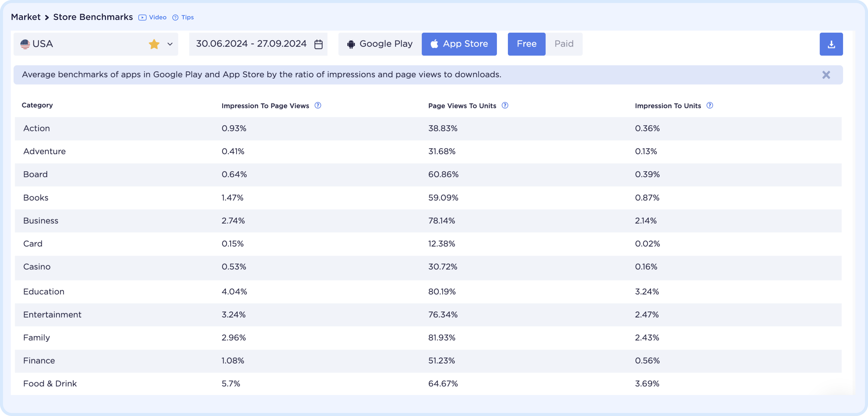Click Card's 12.38% value
This screenshot has height=416, width=868.
pos(441,244)
